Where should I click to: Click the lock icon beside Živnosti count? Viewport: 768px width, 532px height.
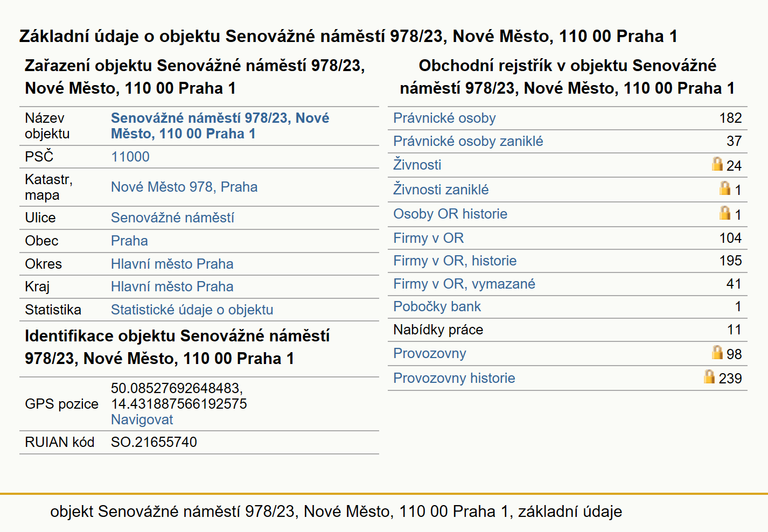717,164
